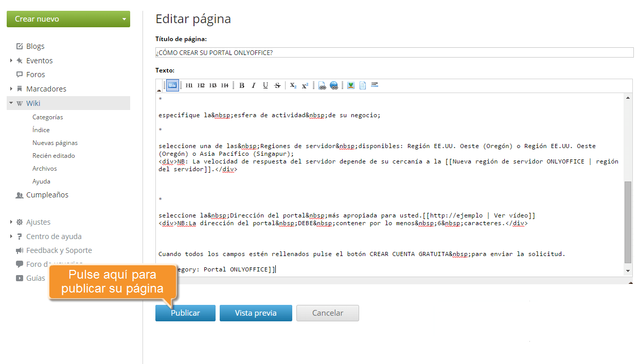The image size is (638, 364).
Task: Click editor scroll down arrow
Action: (628, 271)
